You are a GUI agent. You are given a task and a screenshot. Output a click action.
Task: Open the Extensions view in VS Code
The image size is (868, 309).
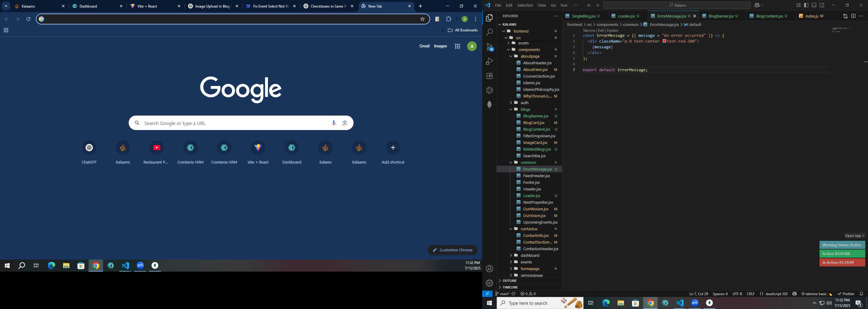coord(489,76)
